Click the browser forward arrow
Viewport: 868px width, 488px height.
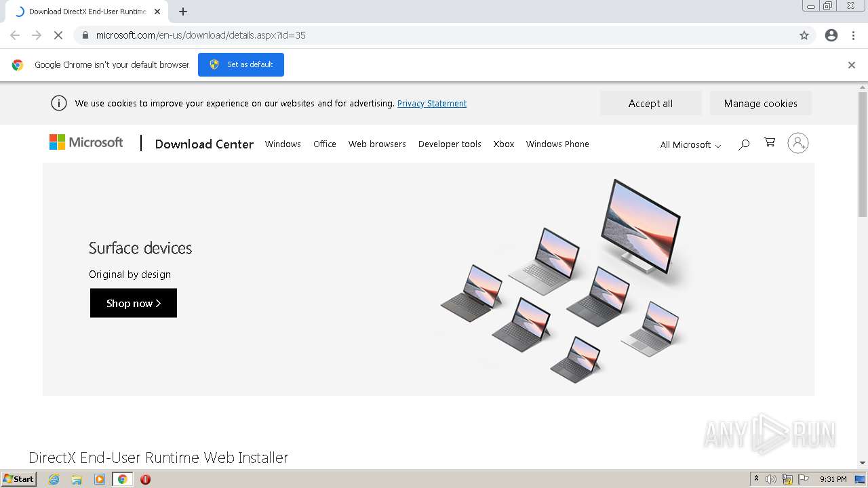(x=37, y=35)
